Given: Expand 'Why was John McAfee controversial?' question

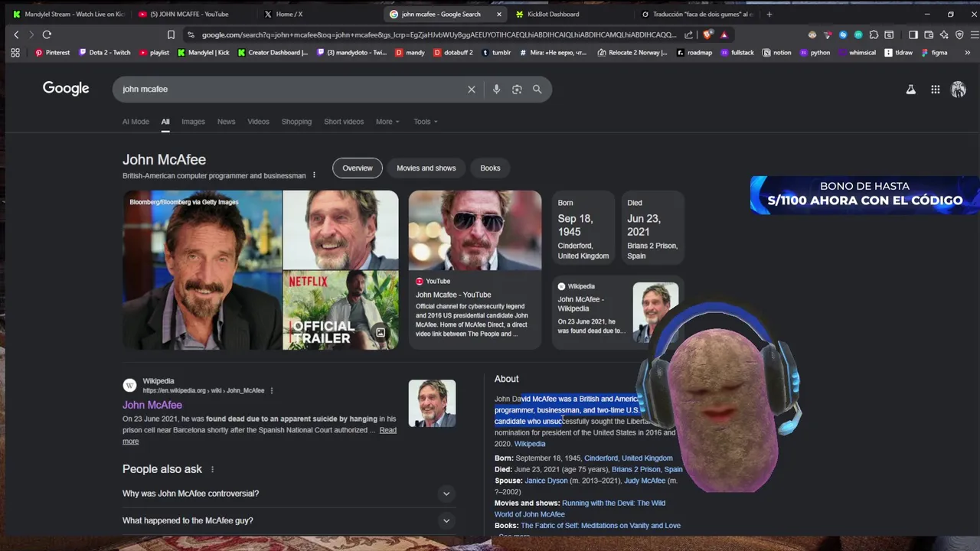Looking at the screenshot, I should pyautogui.click(x=289, y=494).
